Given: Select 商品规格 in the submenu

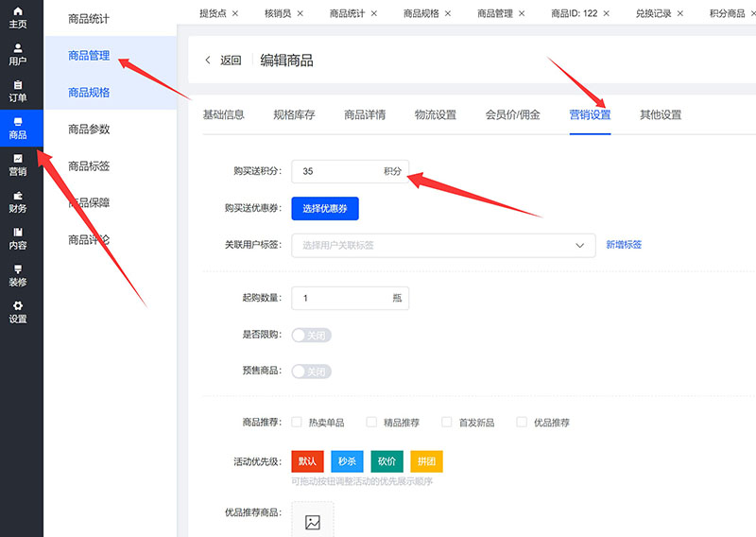Looking at the screenshot, I should pyautogui.click(x=89, y=93).
